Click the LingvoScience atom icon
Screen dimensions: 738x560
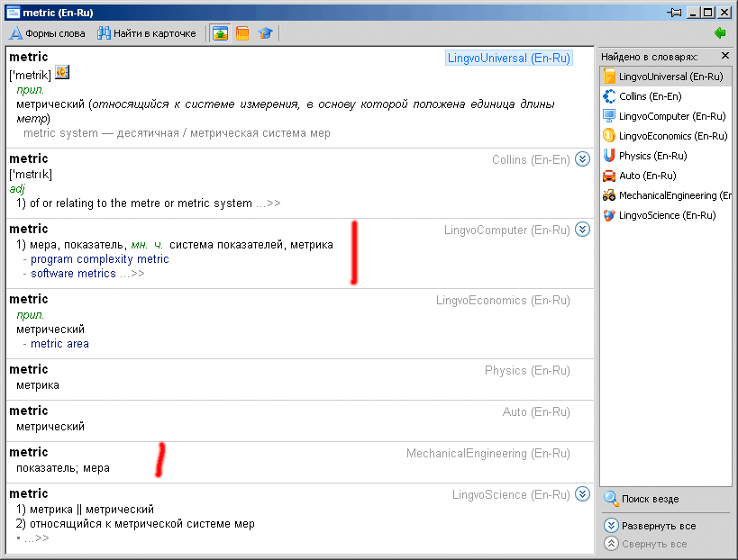tap(609, 215)
